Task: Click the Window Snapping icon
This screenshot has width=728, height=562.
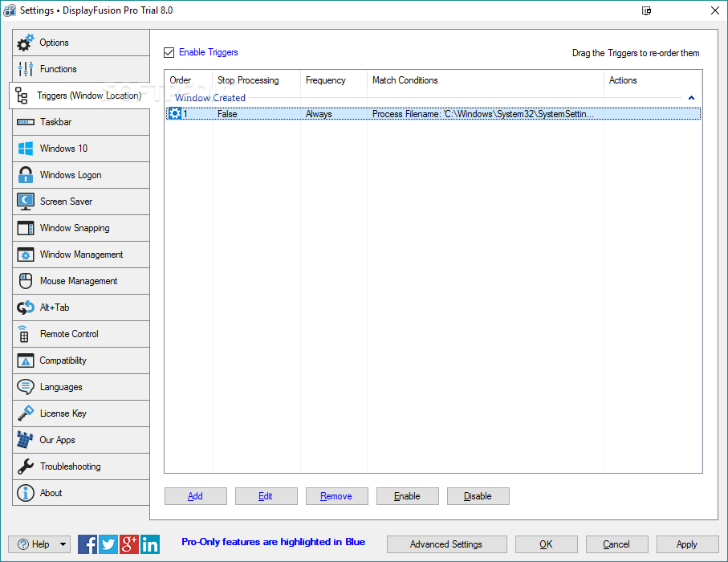Action: tap(25, 228)
